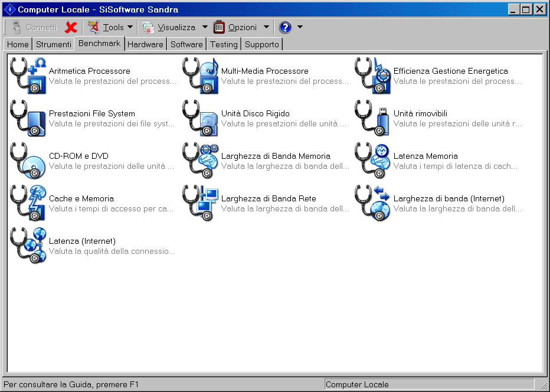Switch to the Software tab
550x392 pixels.
point(186,44)
